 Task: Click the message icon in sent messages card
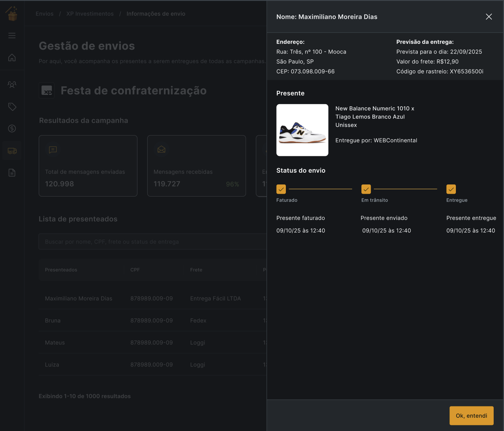pyautogui.click(x=53, y=149)
